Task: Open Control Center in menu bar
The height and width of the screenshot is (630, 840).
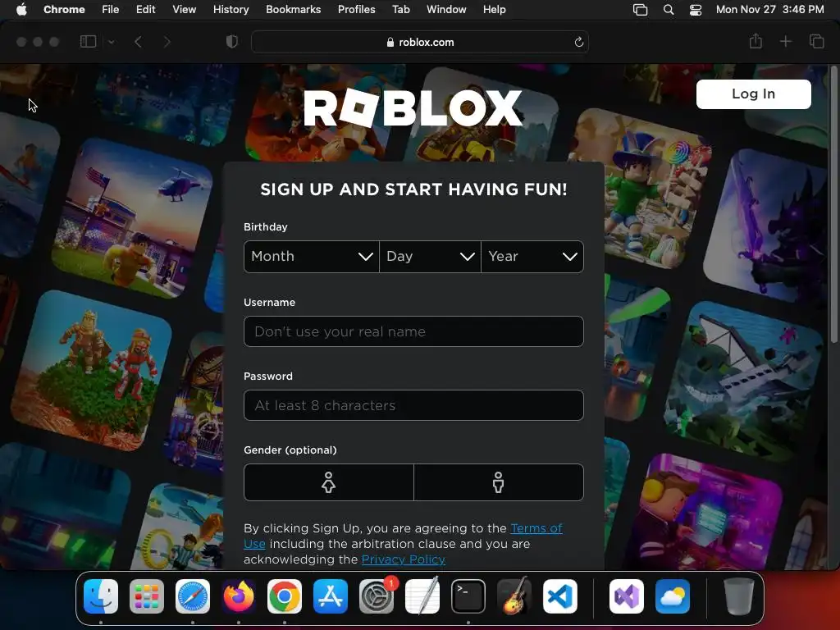Action: 696,9
